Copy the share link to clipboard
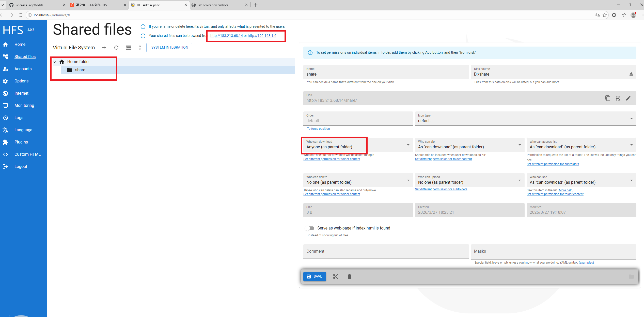The width and height of the screenshot is (644, 317). [x=607, y=98]
